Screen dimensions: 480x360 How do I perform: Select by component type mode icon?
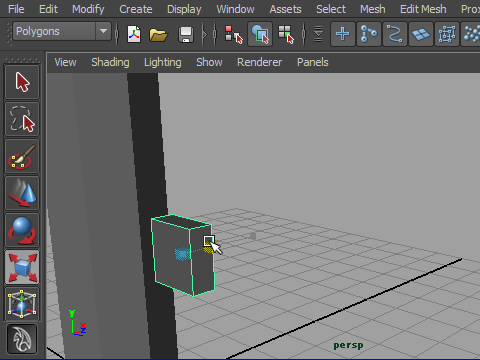click(x=286, y=34)
